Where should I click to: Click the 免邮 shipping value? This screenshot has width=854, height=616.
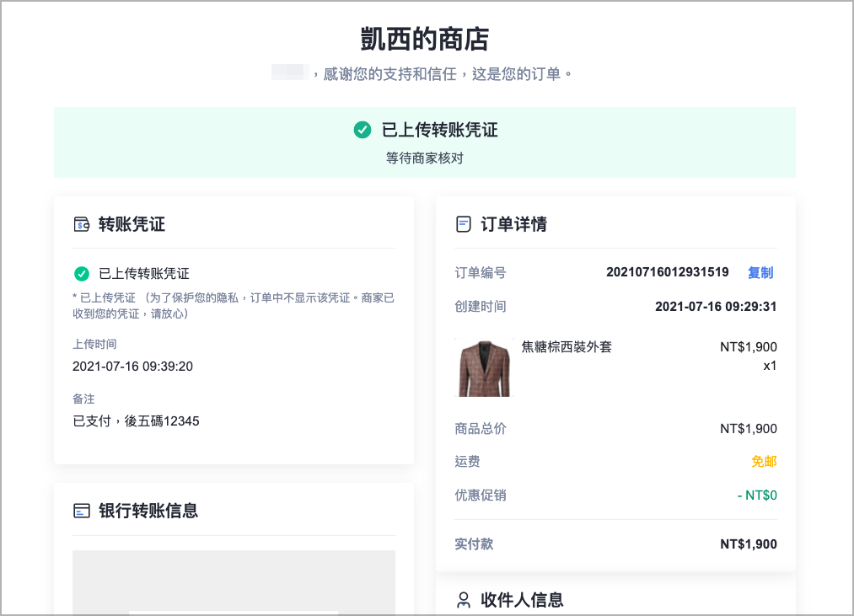tap(764, 462)
